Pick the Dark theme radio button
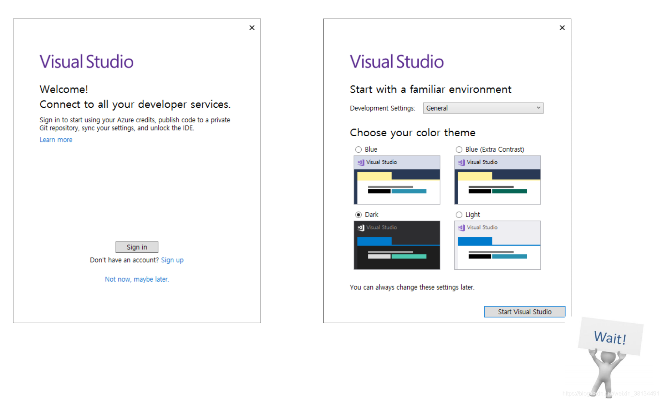 coord(359,215)
